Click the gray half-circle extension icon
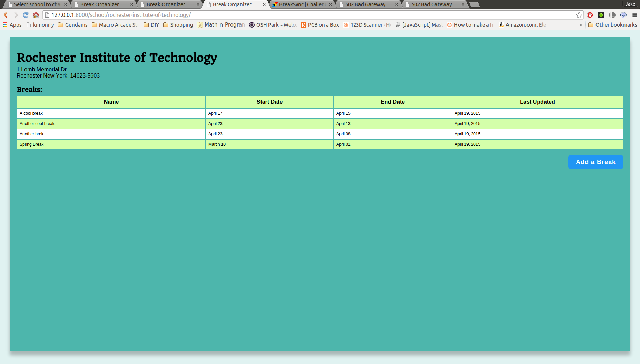This screenshot has height=364, width=640. coord(612,15)
